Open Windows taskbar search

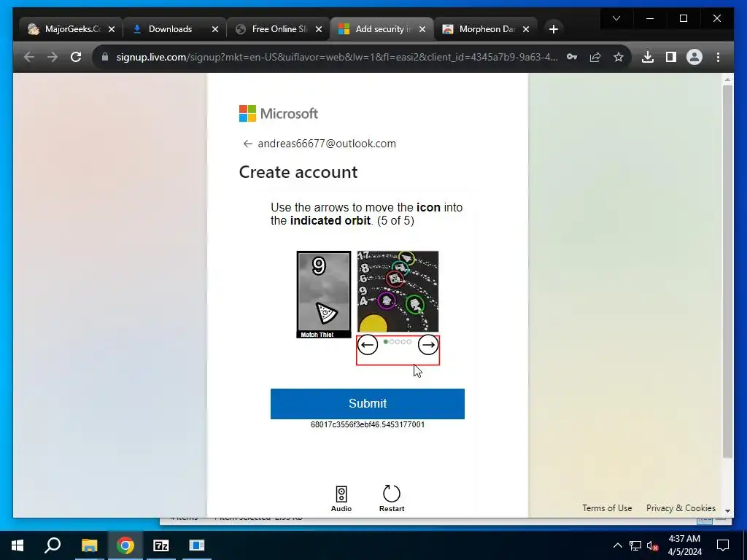(53, 545)
